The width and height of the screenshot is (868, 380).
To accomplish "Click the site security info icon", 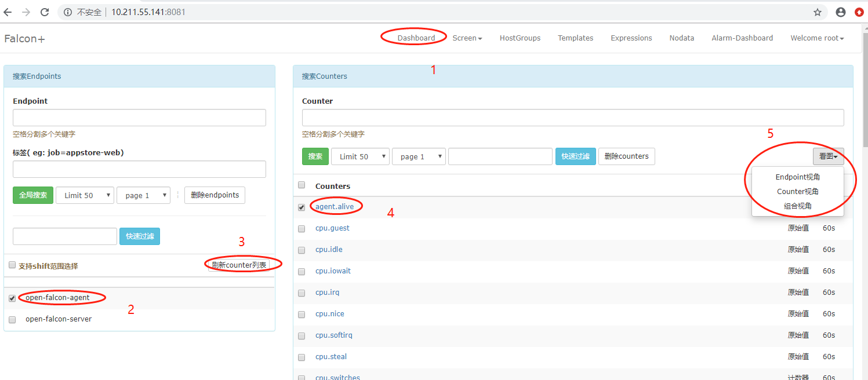I will (68, 12).
